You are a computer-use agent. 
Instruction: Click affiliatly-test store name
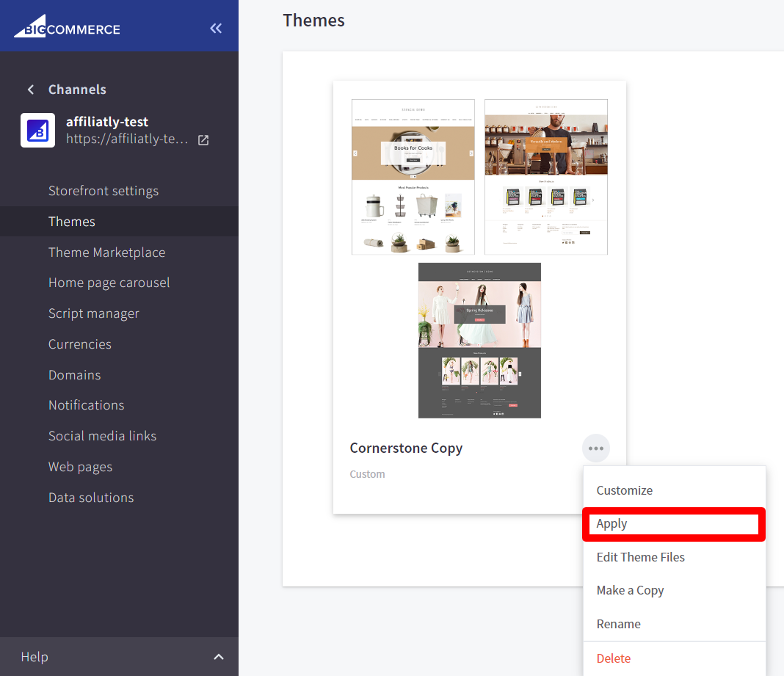coord(107,122)
